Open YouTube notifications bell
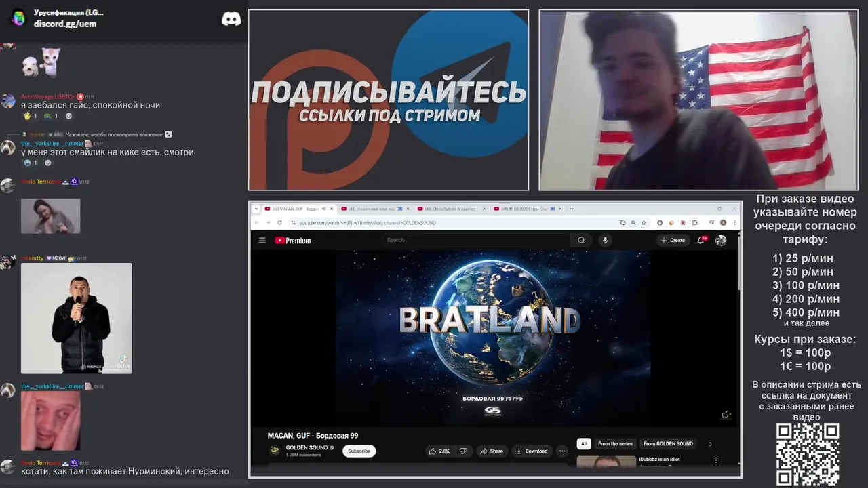Viewport: 868px width, 488px height. 701,240
